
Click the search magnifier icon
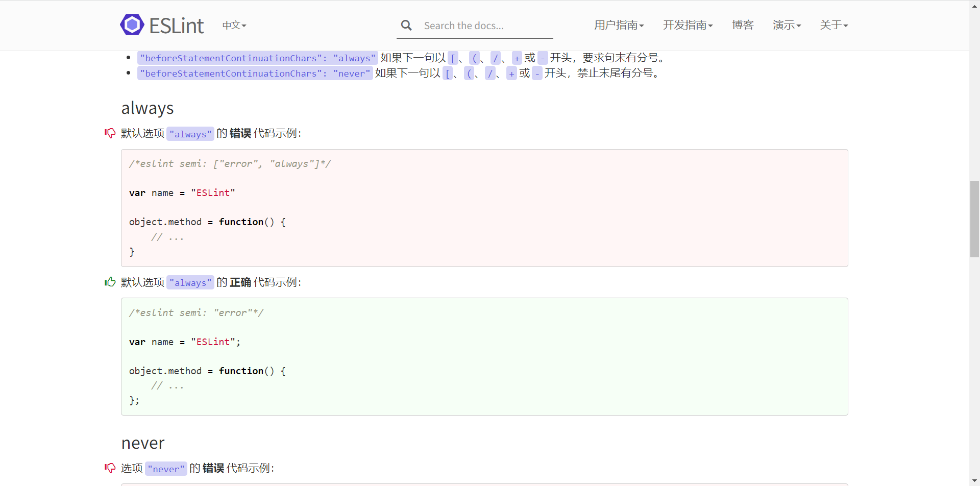point(406,25)
